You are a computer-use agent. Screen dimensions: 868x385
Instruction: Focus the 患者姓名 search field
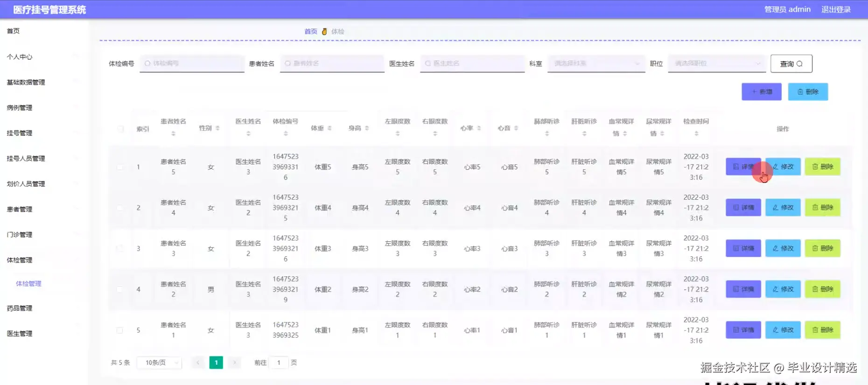[x=332, y=63]
